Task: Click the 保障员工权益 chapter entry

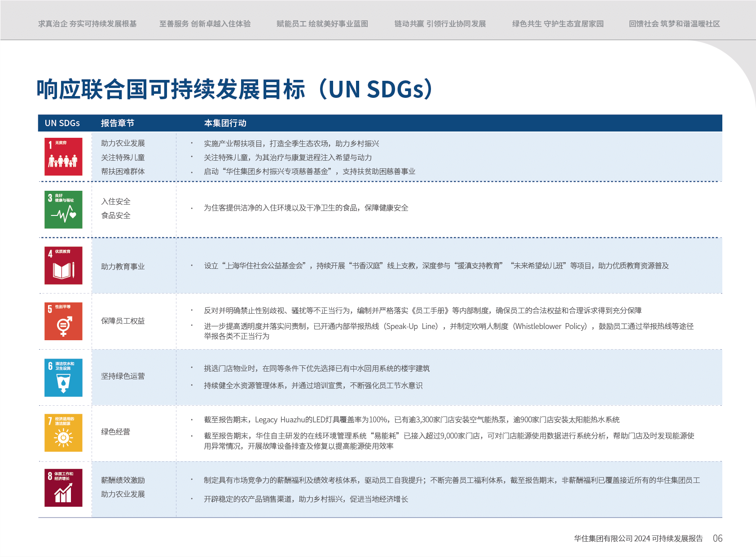Action: coord(123,321)
